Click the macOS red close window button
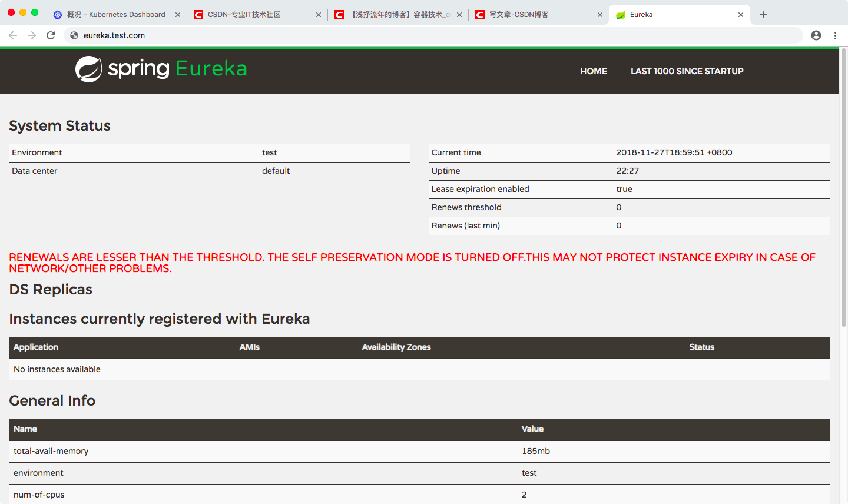848x504 pixels. click(11, 12)
